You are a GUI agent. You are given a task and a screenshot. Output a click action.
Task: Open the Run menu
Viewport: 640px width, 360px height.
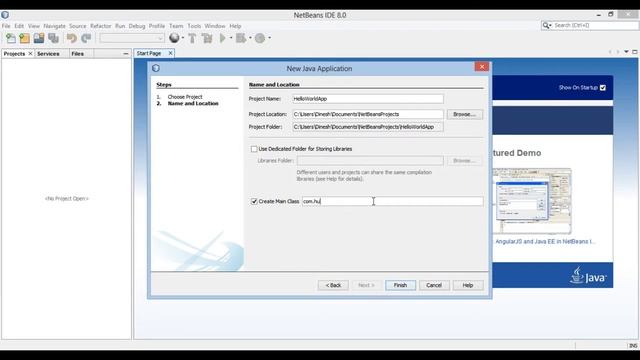pyautogui.click(x=120, y=26)
